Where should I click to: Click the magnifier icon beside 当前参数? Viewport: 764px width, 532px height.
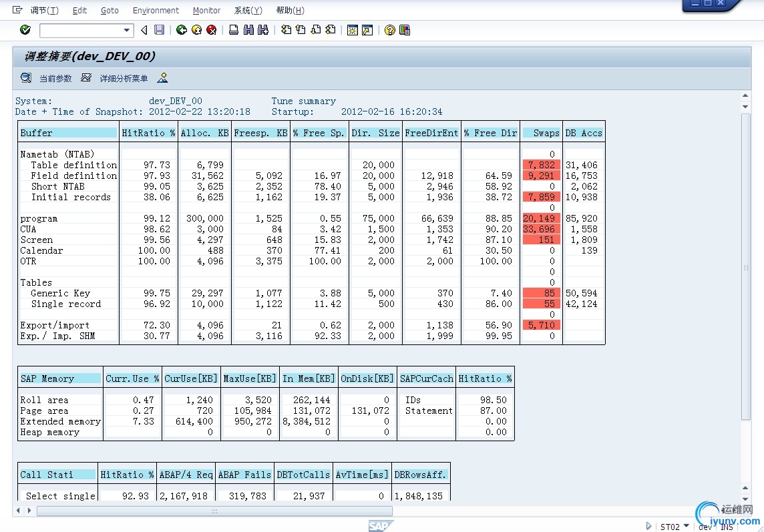(26, 77)
